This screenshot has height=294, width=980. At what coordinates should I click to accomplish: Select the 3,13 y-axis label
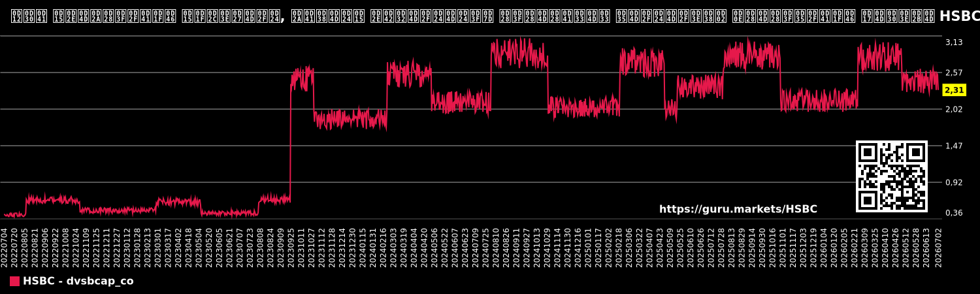pyautogui.click(x=954, y=42)
